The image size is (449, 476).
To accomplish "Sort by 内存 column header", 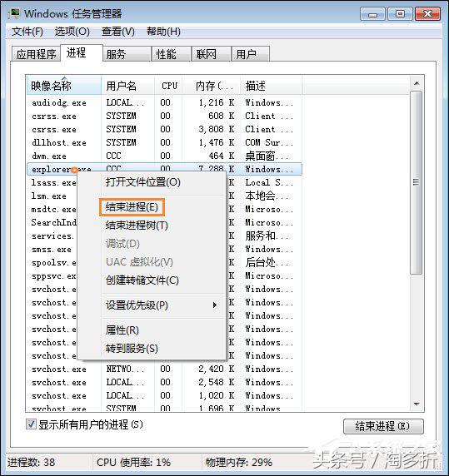I will 212,86.
